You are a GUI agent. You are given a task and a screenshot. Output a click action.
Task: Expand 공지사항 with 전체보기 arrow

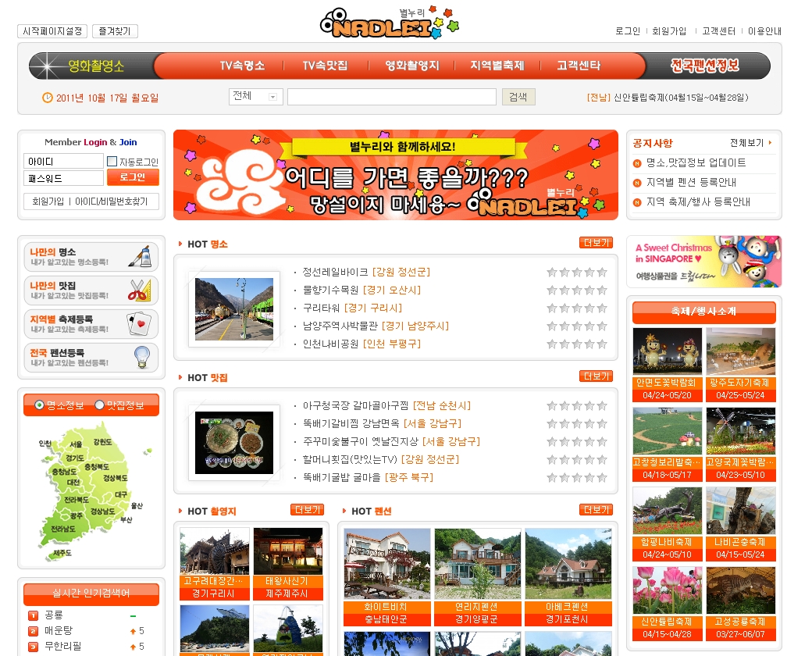coord(751,144)
